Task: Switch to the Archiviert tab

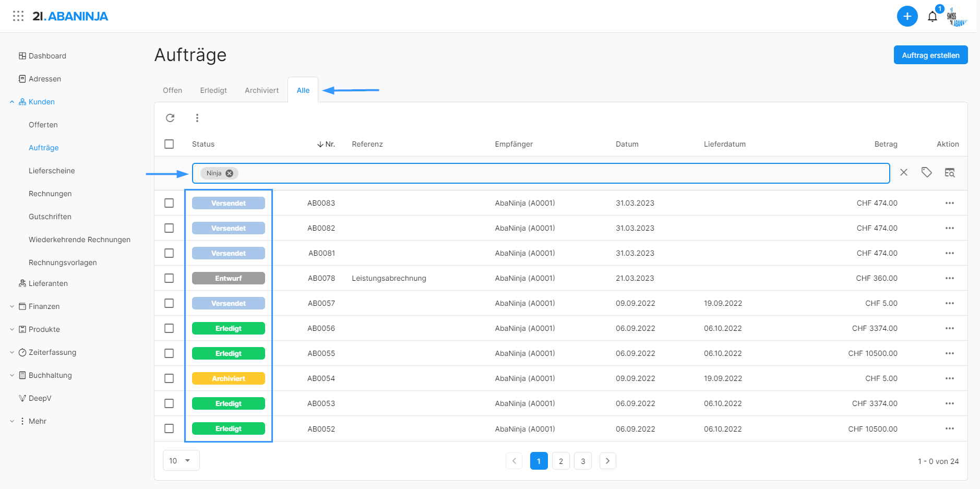Action: (261, 90)
